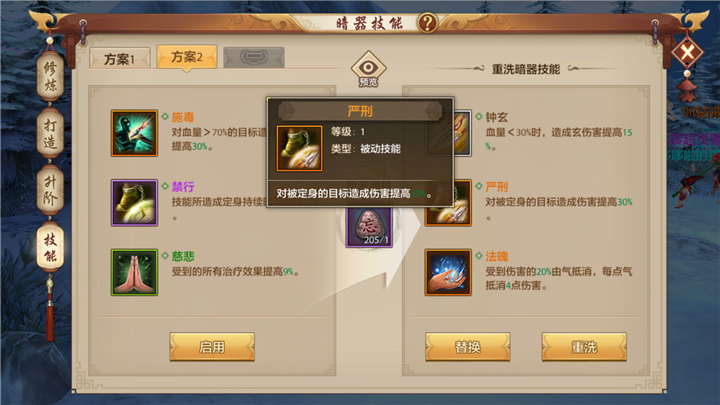
Task: Toggle the 预览 eye preview
Action: [368, 69]
